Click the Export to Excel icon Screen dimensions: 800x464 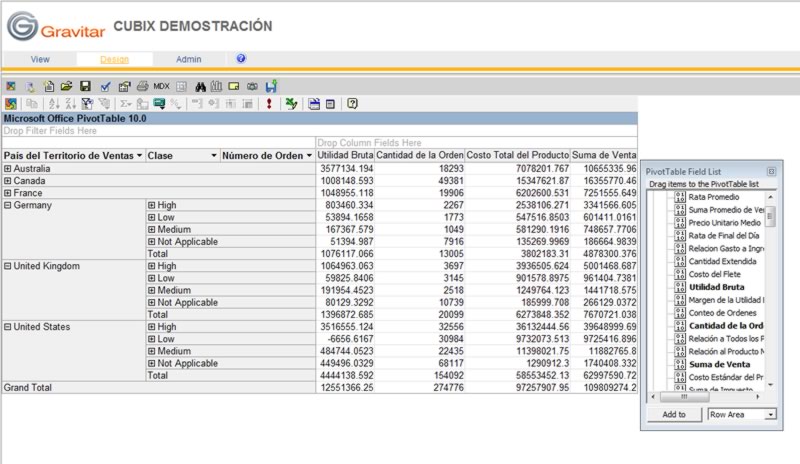coord(291,104)
